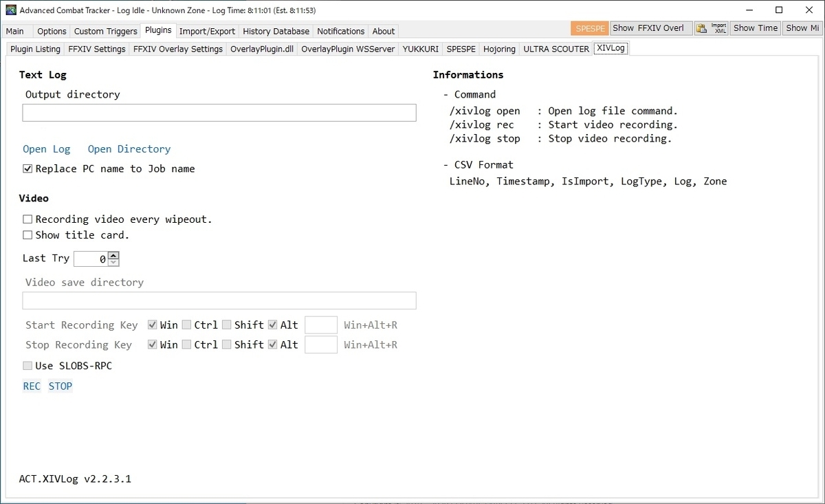
Task: Decrease Last Try with the down arrow
Action: tap(113, 263)
